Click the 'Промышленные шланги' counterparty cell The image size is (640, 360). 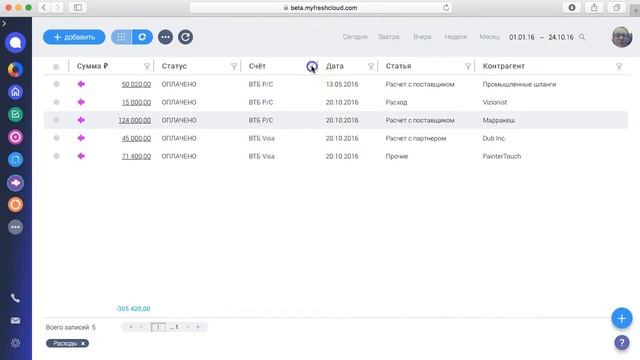click(x=519, y=84)
